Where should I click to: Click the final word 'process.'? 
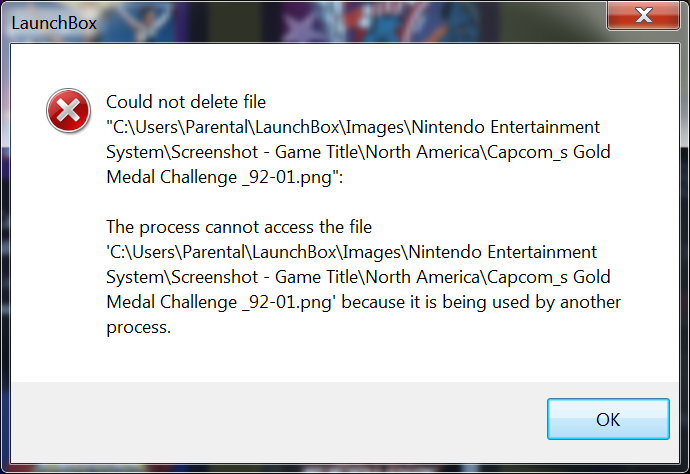pos(139,328)
